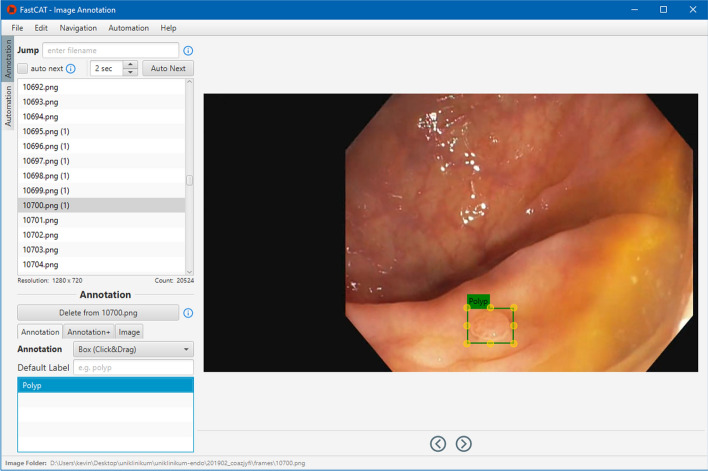
Task: Click Delete from 10700.png button
Action: point(98,313)
